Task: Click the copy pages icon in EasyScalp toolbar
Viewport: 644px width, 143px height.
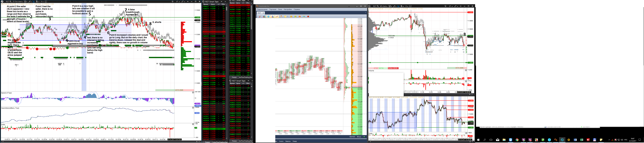Action: click(x=285, y=17)
